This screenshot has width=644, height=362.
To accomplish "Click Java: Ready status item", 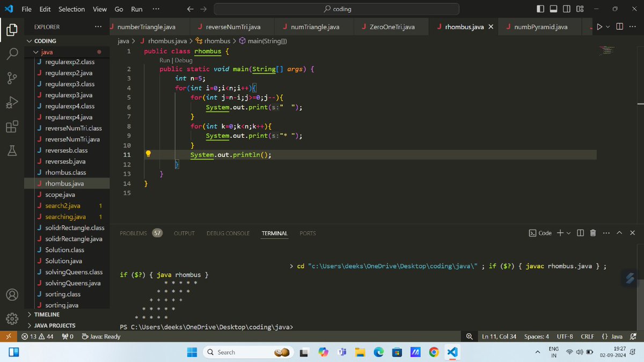I will tap(101, 336).
